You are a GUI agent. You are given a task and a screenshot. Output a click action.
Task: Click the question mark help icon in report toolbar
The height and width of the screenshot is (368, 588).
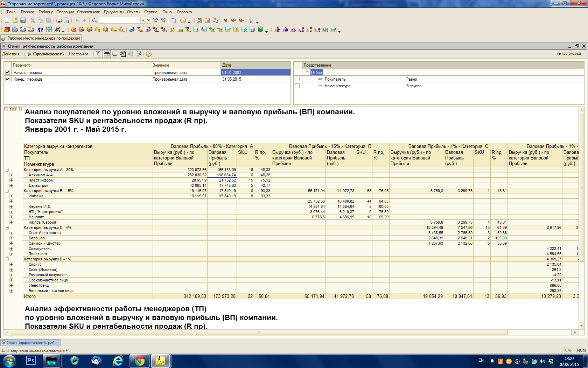(149, 54)
